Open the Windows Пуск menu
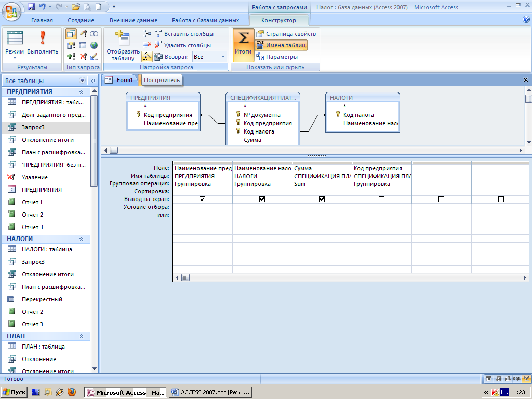Image resolution: width=532 pixels, height=399 pixels. point(14,393)
